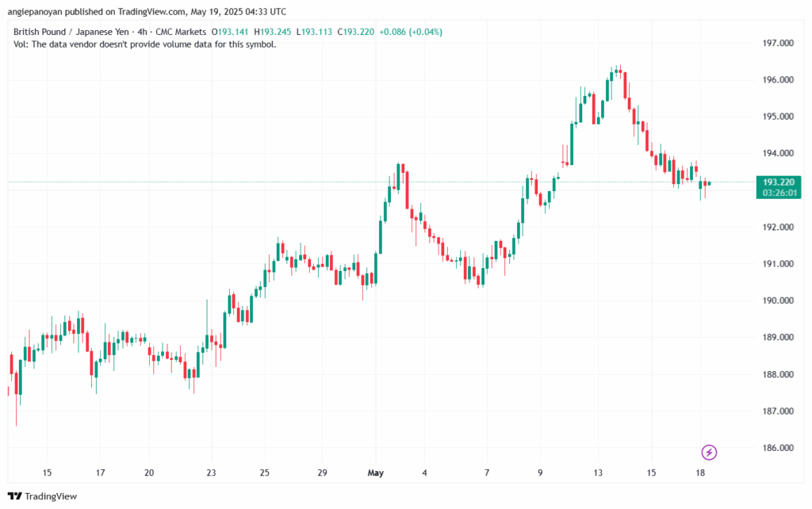This screenshot has height=509, width=812.
Task: Click the 197.000 price axis label
Action: click(x=779, y=43)
